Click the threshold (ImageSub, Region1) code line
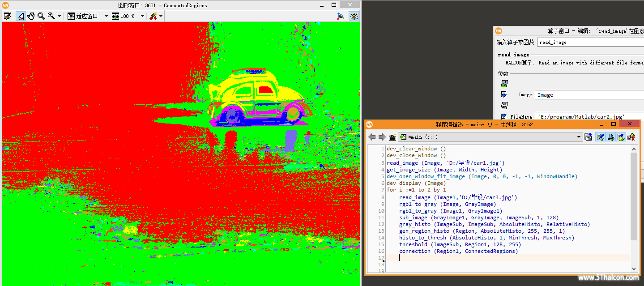 pos(460,244)
